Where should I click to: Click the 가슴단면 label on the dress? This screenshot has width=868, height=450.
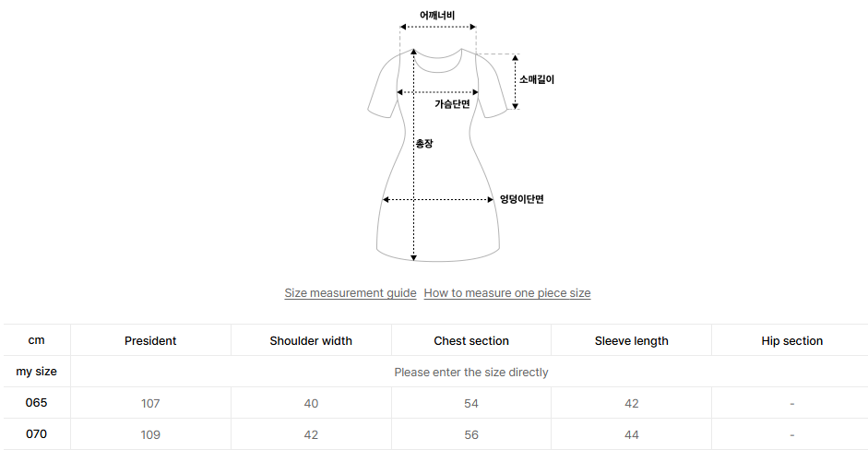(452, 104)
